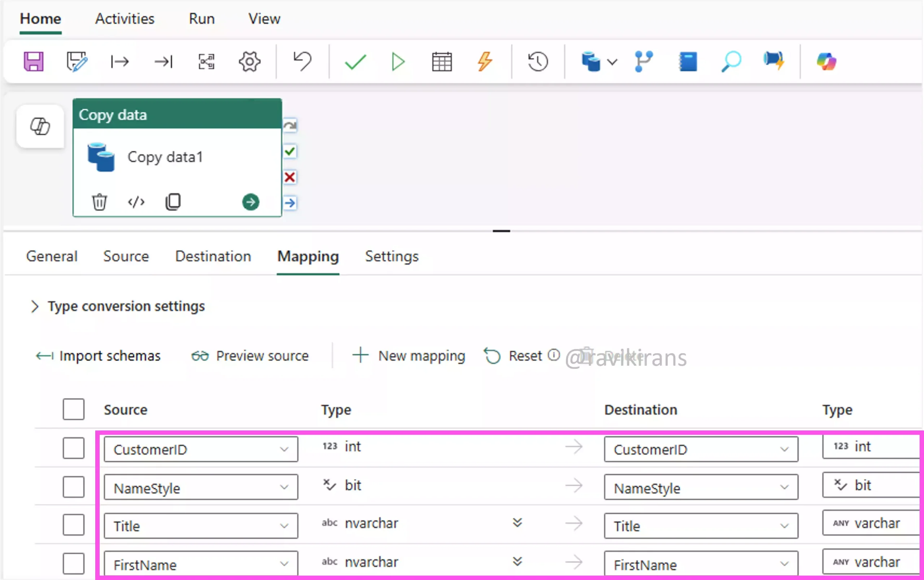Click the on-skip grey arrow connector

pos(290,126)
